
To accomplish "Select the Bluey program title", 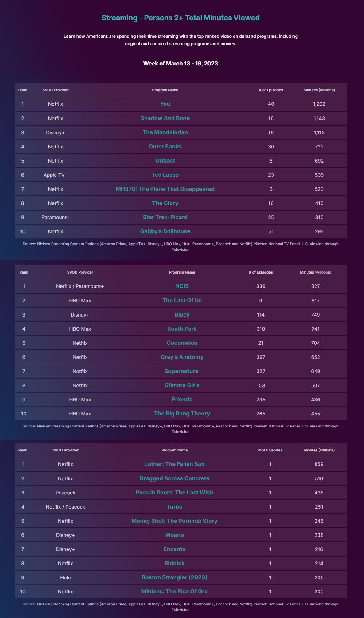I will 182,315.
